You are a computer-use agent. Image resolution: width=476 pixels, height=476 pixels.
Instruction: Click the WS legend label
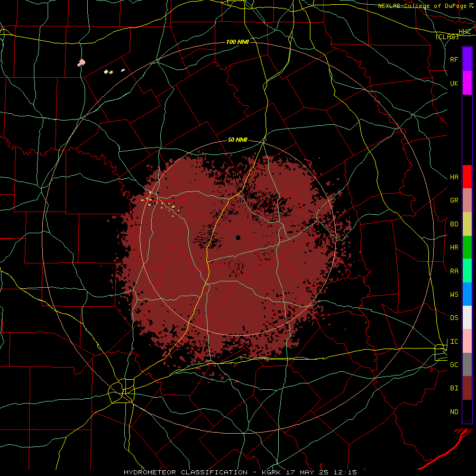pos(454,295)
